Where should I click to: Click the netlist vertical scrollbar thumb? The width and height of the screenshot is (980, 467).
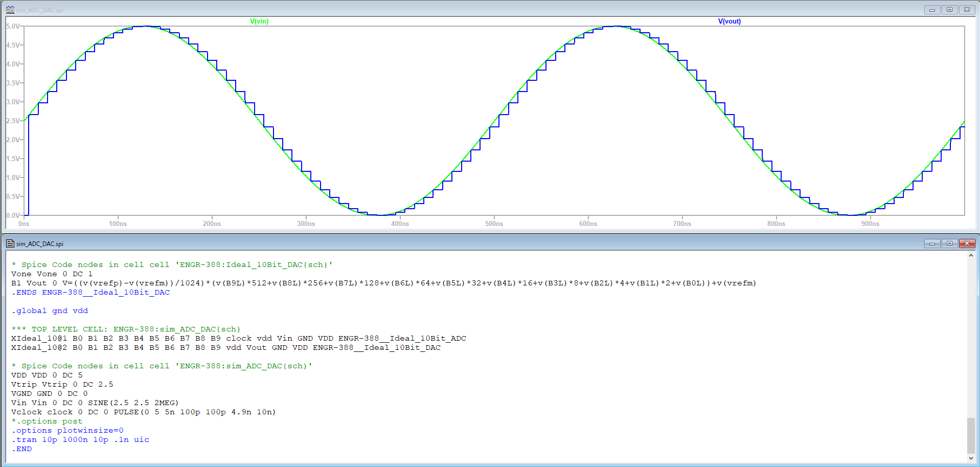(971, 435)
